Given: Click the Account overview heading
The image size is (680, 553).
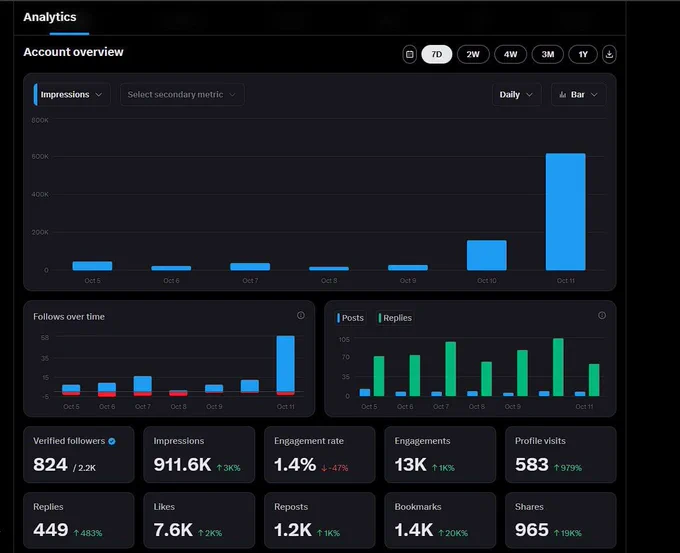Looking at the screenshot, I should point(73,52).
